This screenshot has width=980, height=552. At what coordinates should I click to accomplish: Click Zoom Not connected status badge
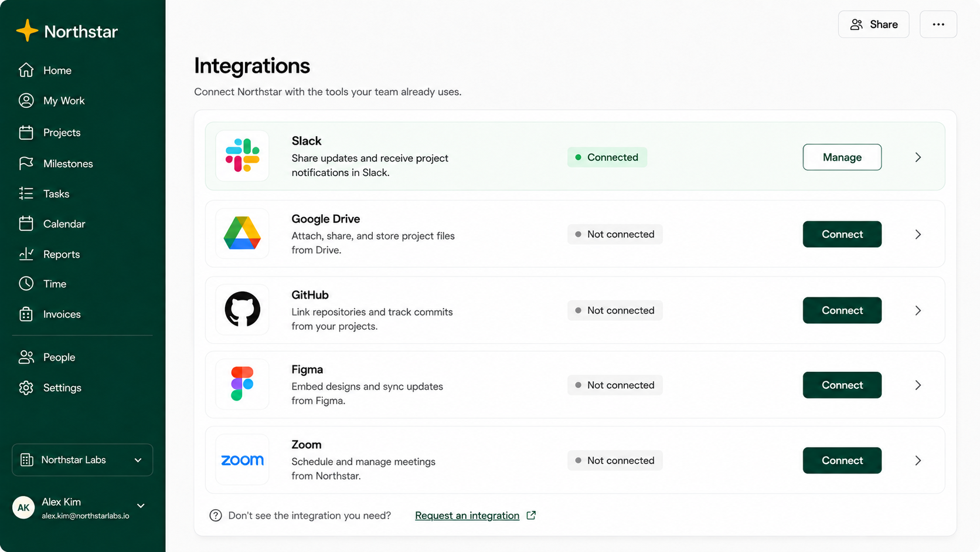point(615,460)
